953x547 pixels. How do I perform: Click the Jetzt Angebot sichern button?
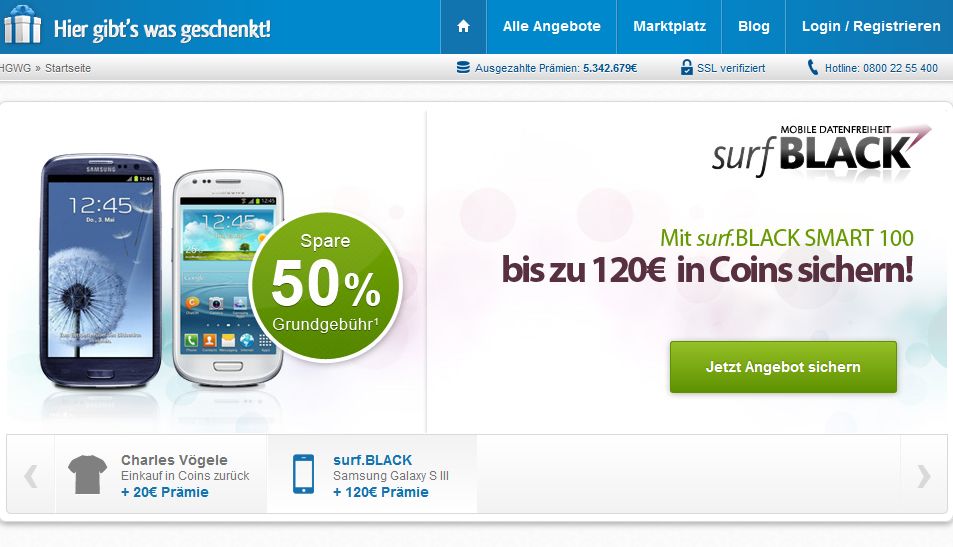pos(783,367)
